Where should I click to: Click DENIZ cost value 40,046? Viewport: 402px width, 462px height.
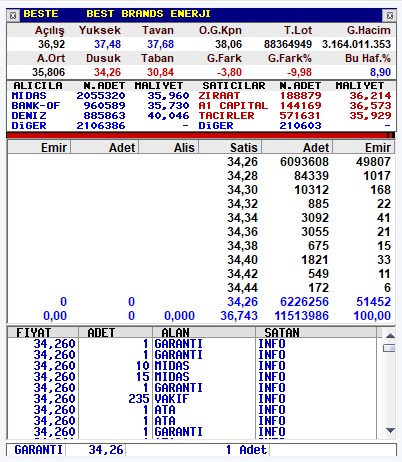tap(168, 116)
